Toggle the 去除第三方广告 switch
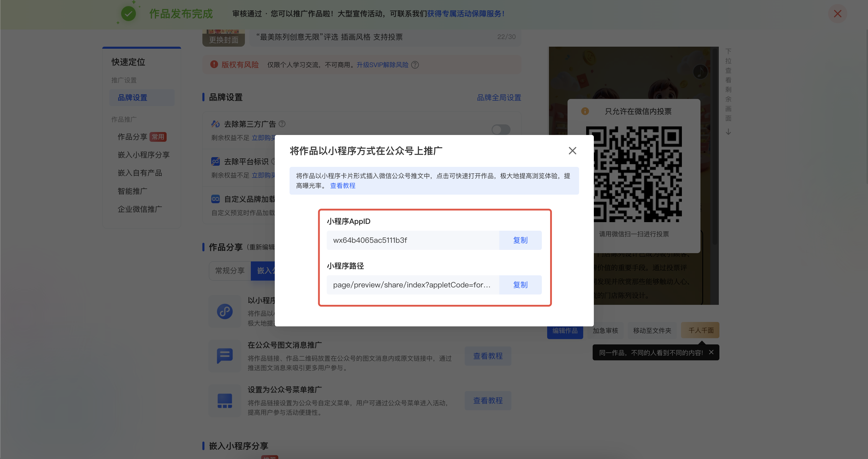 (501, 129)
